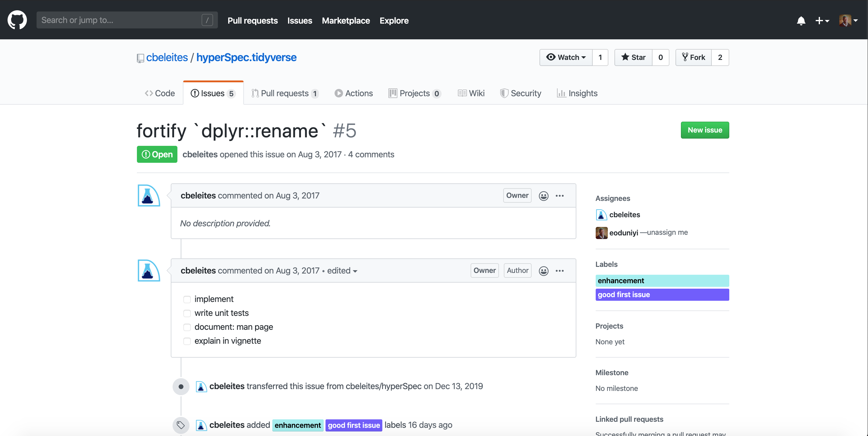Star this repository

tap(633, 57)
